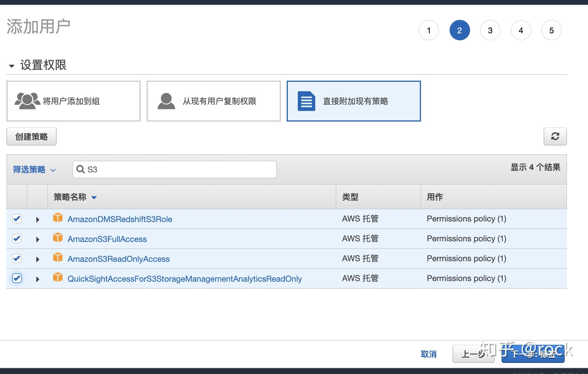The height and width of the screenshot is (374, 588).
Task: Go to wizard step 3
Action: tap(490, 30)
